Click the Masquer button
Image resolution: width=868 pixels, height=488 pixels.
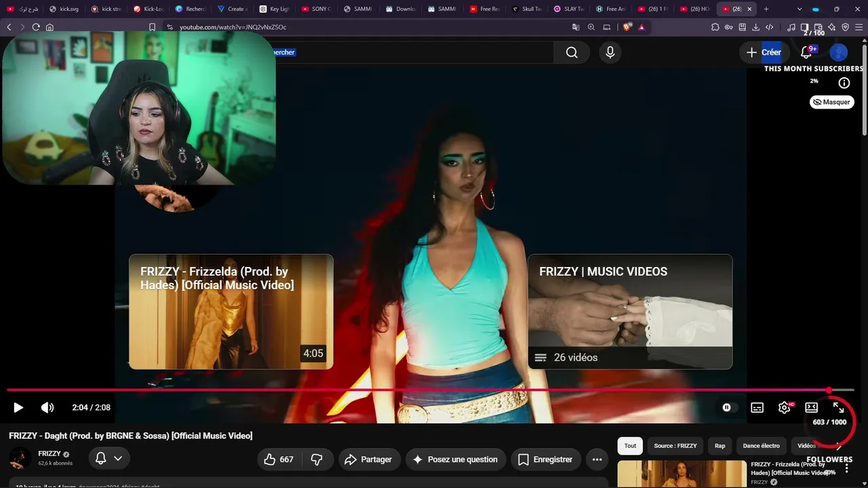832,102
